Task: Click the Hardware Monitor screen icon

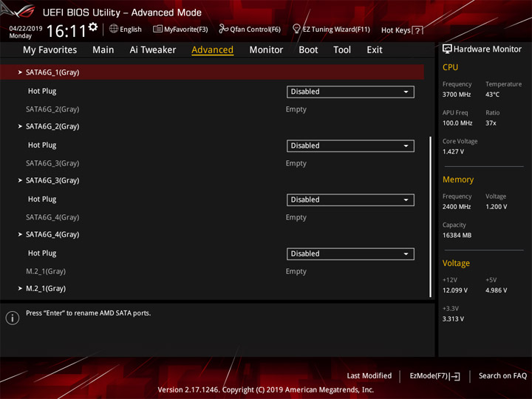Action: pos(447,49)
